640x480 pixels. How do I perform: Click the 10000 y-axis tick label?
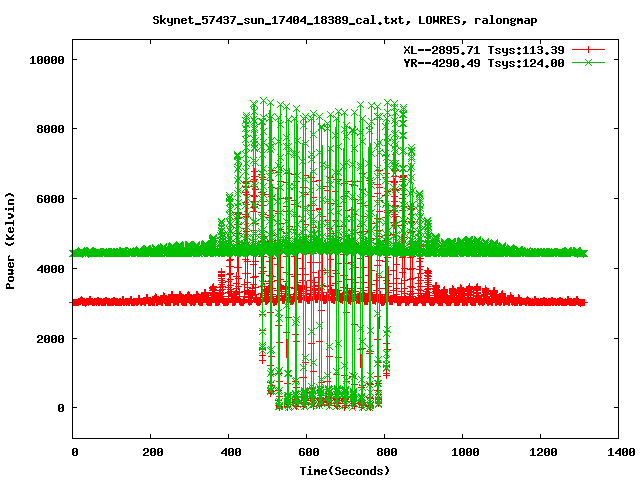tap(47, 60)
